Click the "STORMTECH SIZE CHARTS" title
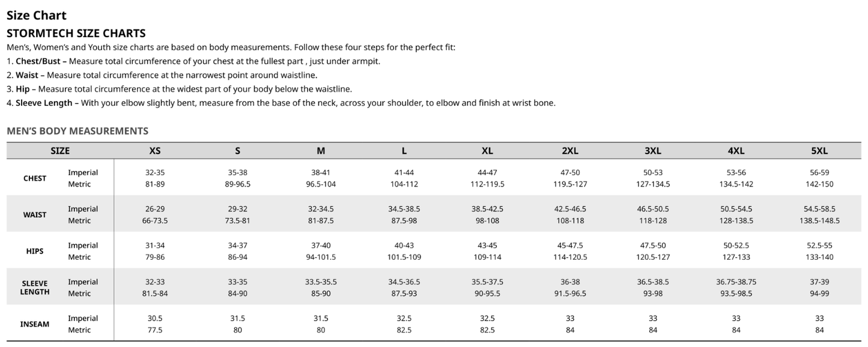Image resolution: width=868 pixels, height=347 pixels. click(x=76, y=33)
